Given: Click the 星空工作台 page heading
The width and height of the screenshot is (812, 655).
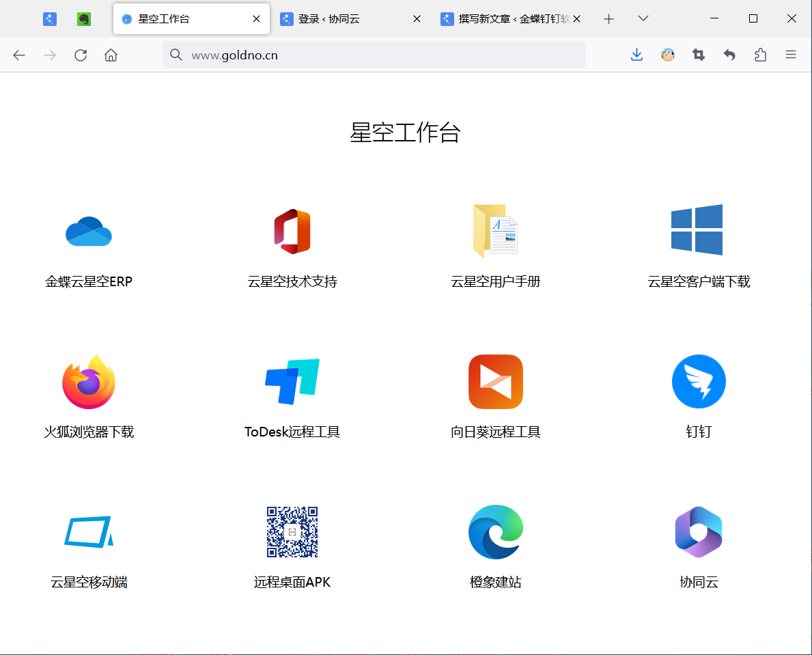Looking at the screenshot, I should click(x=406, y=133).
